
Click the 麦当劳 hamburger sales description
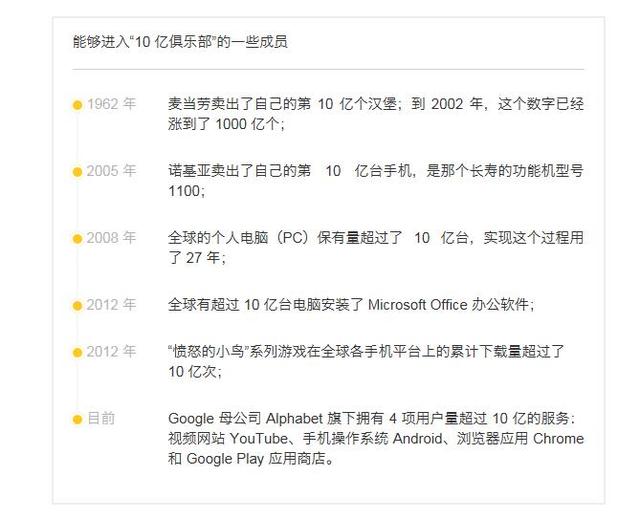[x=375, y=114]
